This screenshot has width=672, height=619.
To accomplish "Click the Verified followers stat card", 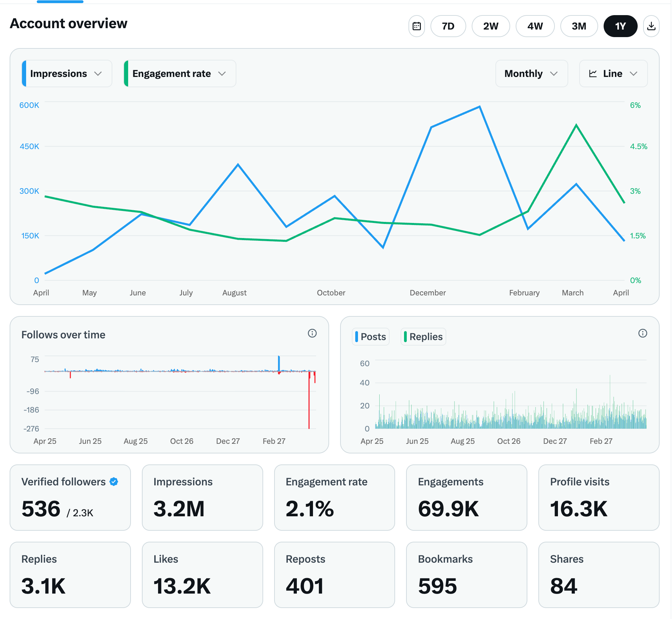I will 70,497.
